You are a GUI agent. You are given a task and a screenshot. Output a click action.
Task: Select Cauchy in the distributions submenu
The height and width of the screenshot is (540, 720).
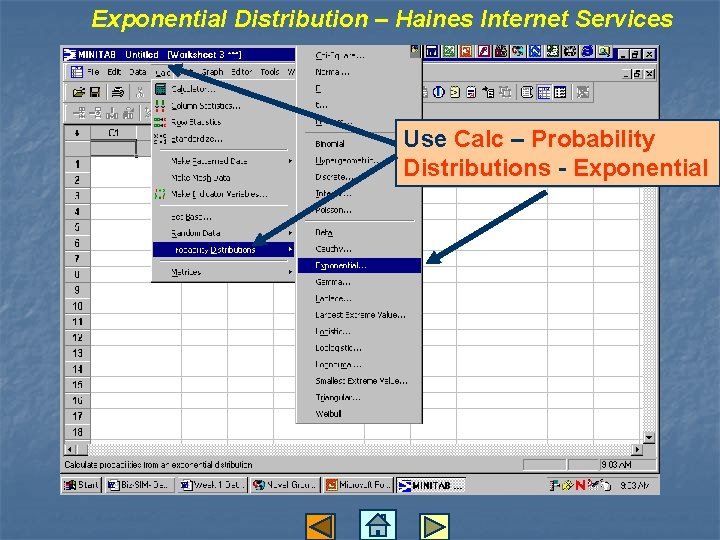[359, 249]
